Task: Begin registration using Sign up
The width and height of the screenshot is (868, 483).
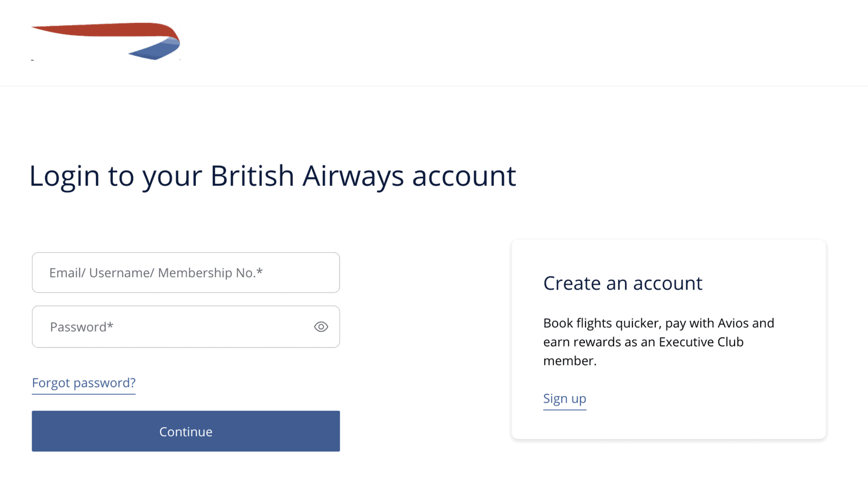Action: point(564,398)
